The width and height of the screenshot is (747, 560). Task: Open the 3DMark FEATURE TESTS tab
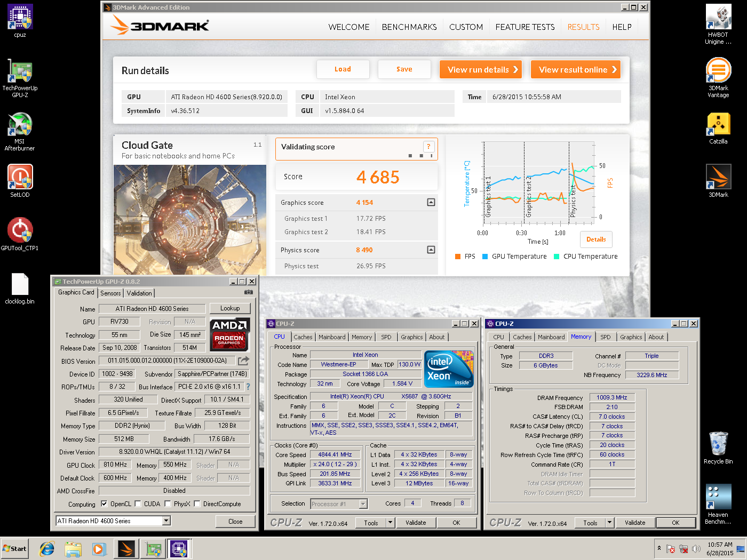525,27
